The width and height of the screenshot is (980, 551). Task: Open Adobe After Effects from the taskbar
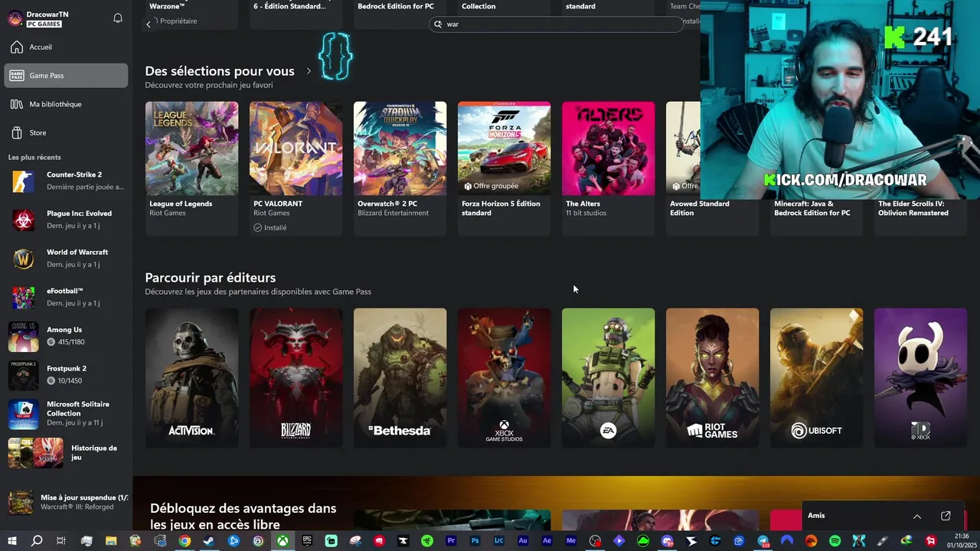547,541
